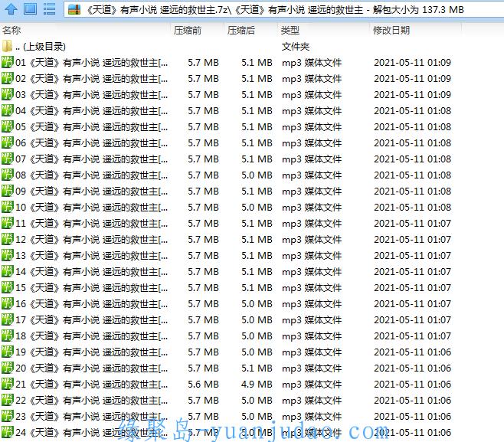Select file name 22《天道》有声小说
Image resolution: width=504 pixels, height=442 pixels.
tap(92, 400)
